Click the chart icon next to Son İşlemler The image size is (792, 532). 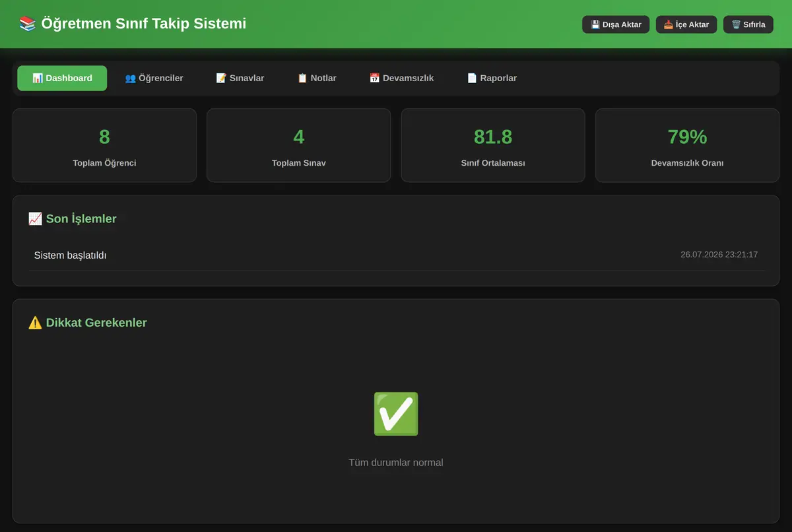(x=35, y=218)
